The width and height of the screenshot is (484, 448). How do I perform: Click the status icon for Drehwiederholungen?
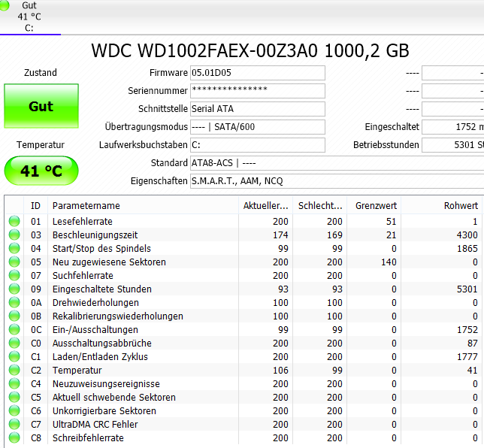click(x=14, y=303)
